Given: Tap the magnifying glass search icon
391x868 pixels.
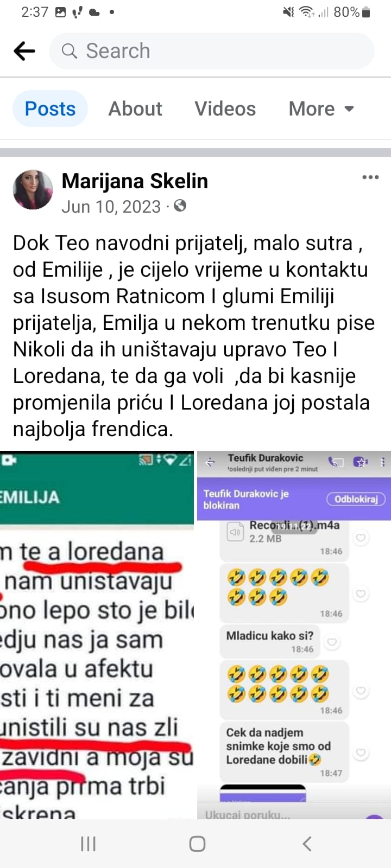Looking at the screenshot, I should click(69, 51).
